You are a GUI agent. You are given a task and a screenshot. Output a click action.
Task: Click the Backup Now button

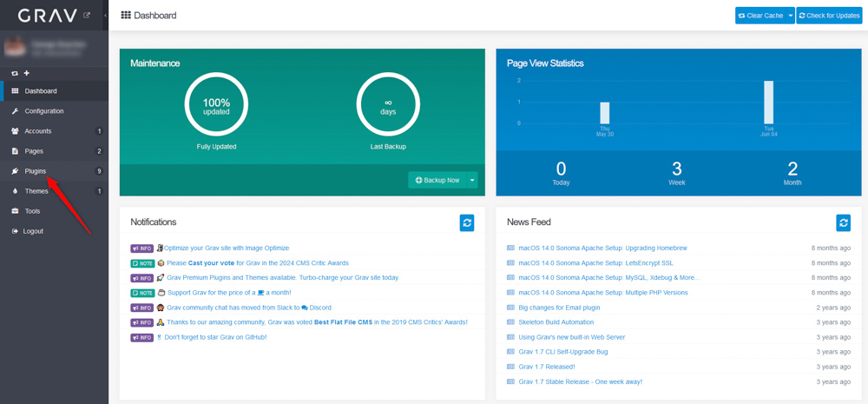click(437, 180)
